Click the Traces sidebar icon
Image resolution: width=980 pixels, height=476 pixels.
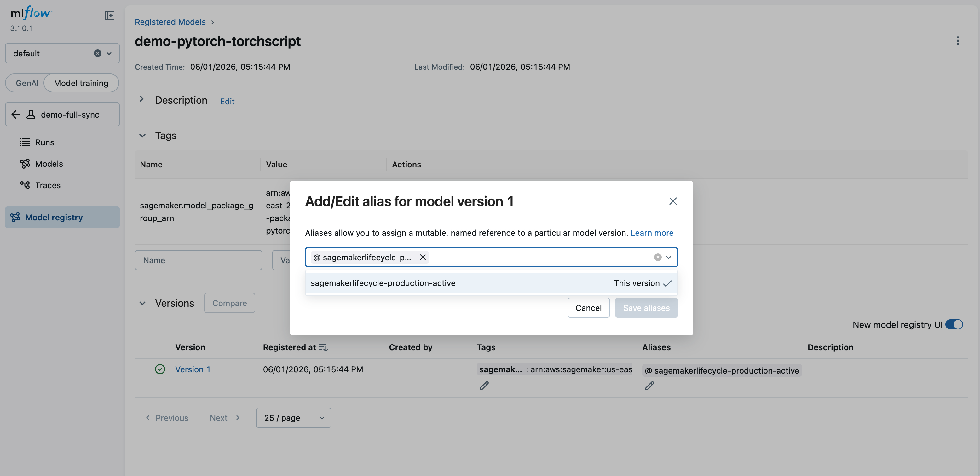click(x=25, y=185)
